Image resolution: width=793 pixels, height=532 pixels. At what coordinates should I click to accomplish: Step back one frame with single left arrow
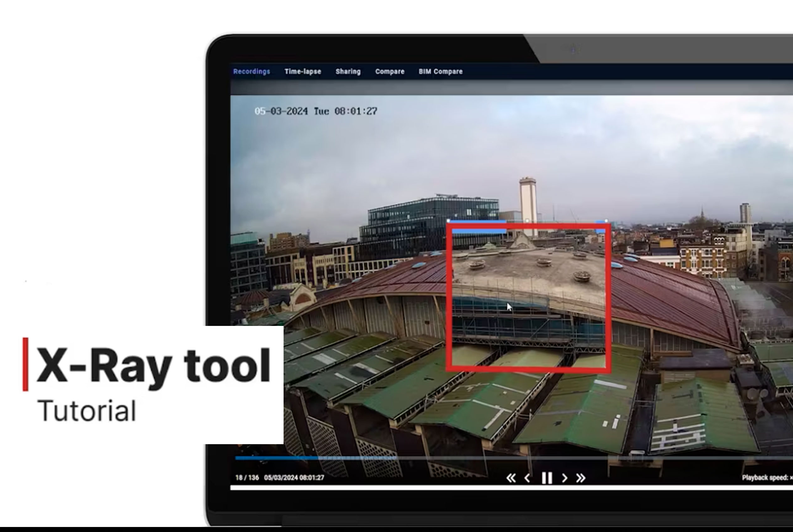527,478
